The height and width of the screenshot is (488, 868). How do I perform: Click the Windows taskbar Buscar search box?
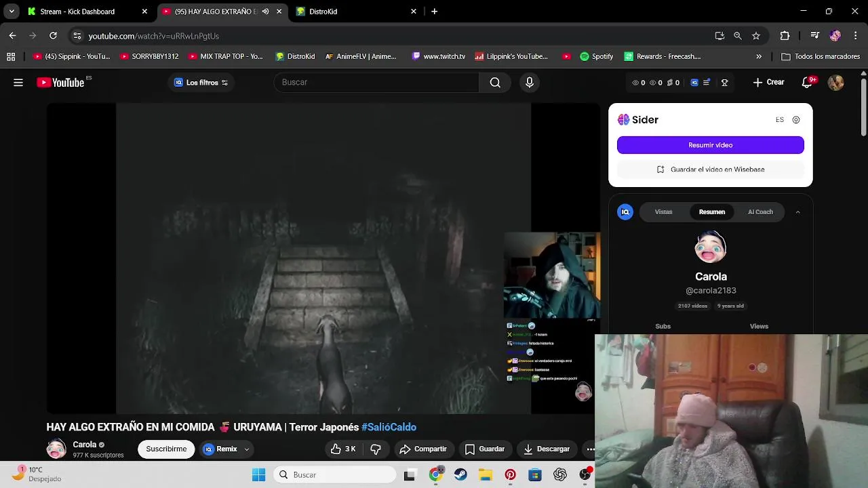click(x=335, y=475)
